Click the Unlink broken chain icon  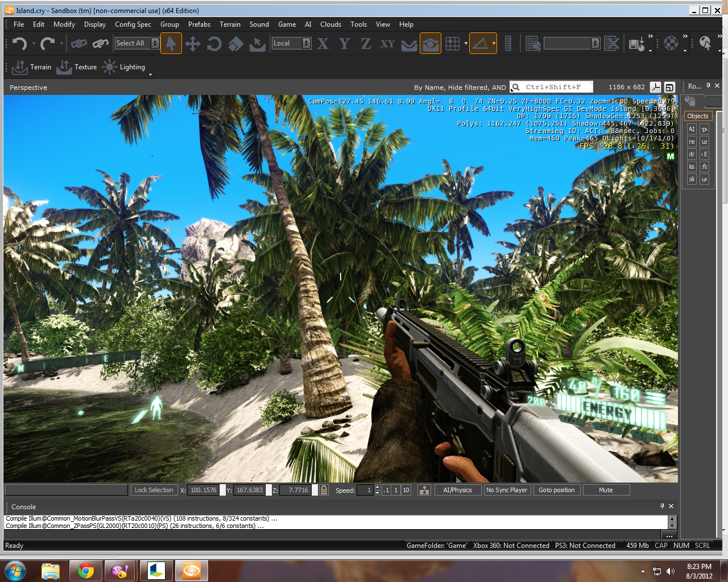click(x=101, y=44)
